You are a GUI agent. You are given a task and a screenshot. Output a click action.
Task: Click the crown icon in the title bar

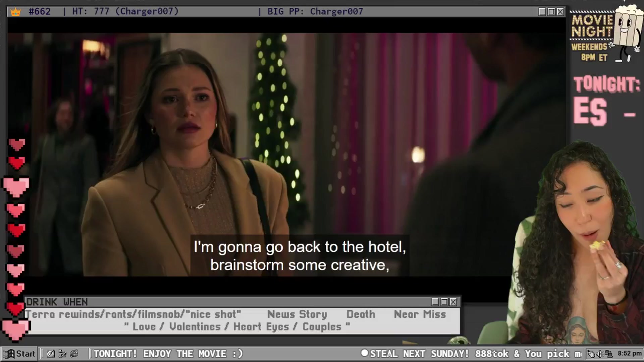tap(15, 12)
